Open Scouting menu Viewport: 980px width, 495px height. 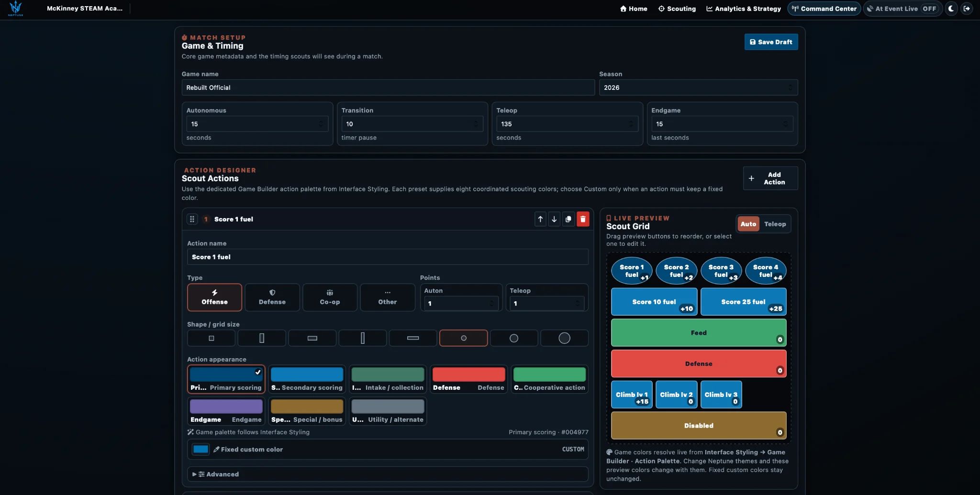[677, 9]
